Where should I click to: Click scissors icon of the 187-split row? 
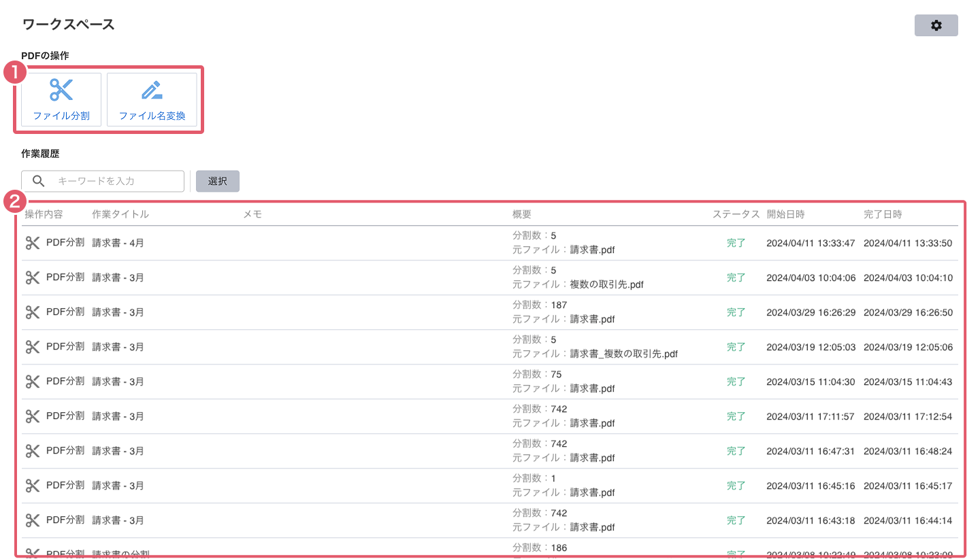tap(33, 312)
